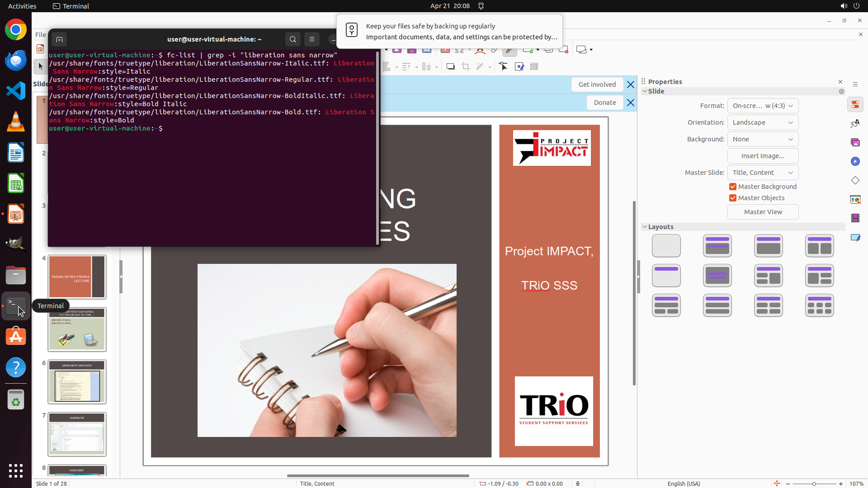Open the Navigator sidebar deck
Screen dimensions: 868x488
855,162
